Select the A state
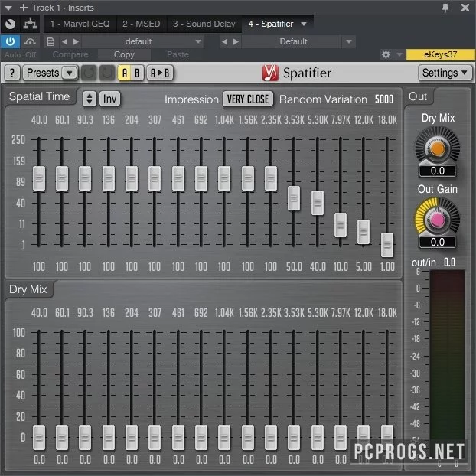The width and height of the screenshot is (476, 476). (125, 73)
